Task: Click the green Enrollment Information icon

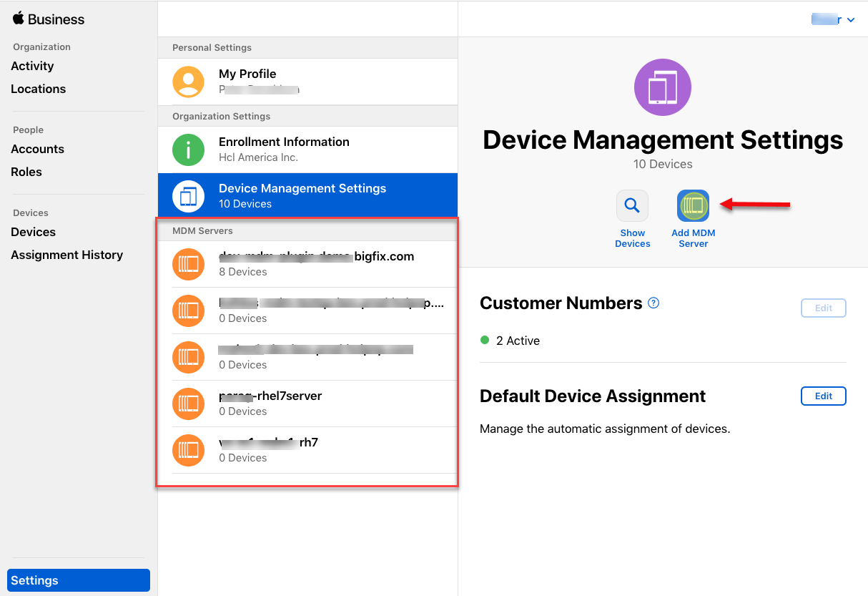Action: [x=188, y=150]
